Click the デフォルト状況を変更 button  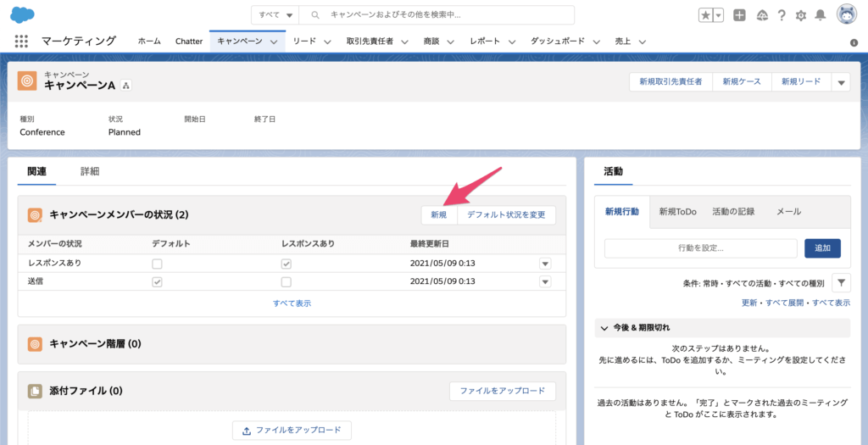(507, 214)
